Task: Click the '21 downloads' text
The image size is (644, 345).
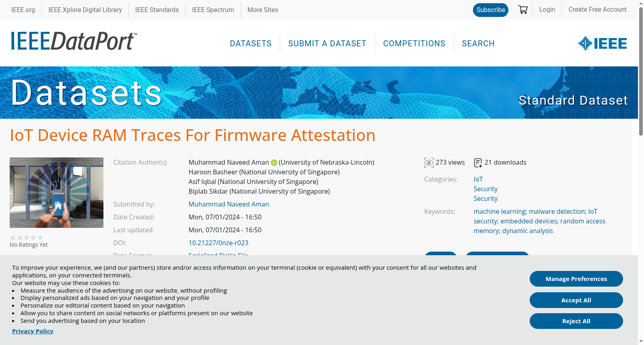Action: click(506, 162)
